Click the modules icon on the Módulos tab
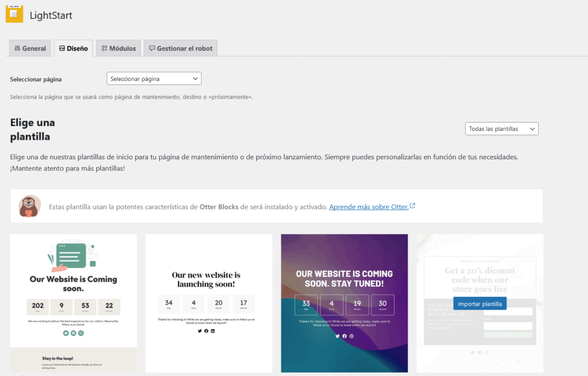 (104, 48)
